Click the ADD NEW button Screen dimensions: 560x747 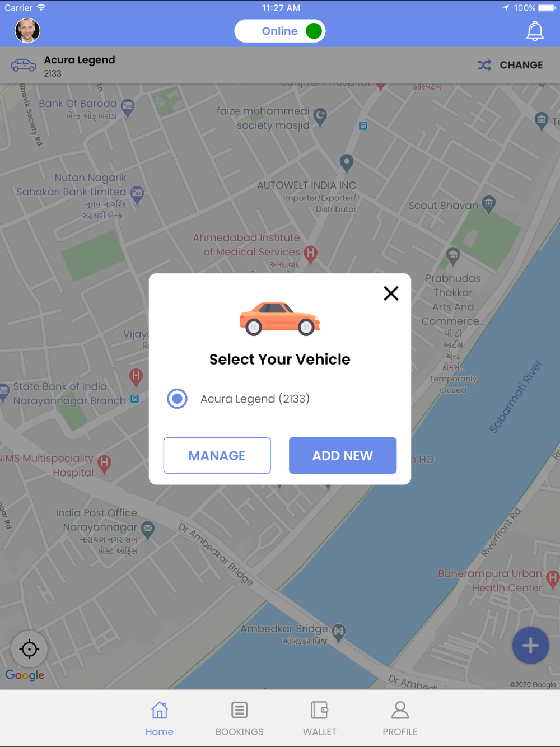pos(343,455)
